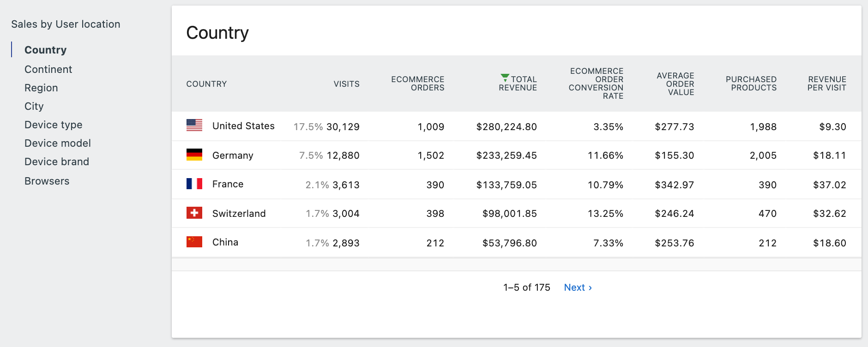Sort by Revenue Per Visit header
Screen dimensions: 868x347
click(x=826, y=84)
